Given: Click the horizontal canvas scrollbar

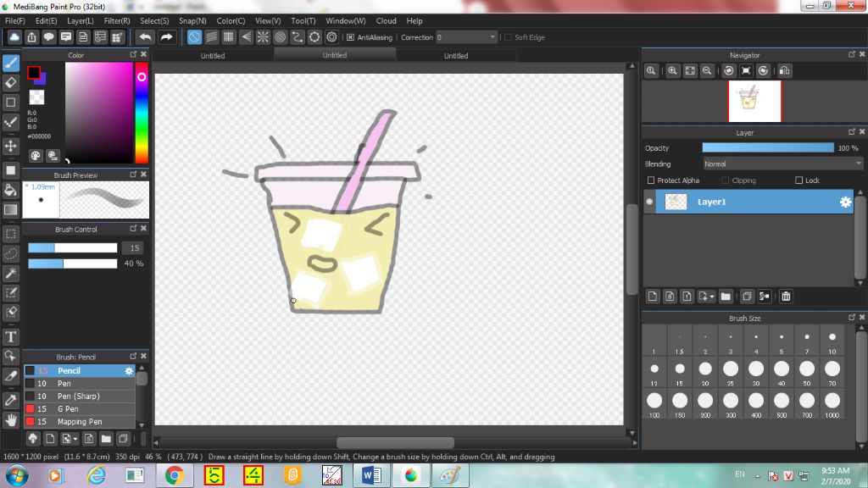Looking at the screenshot, I should tap(395, 442).
